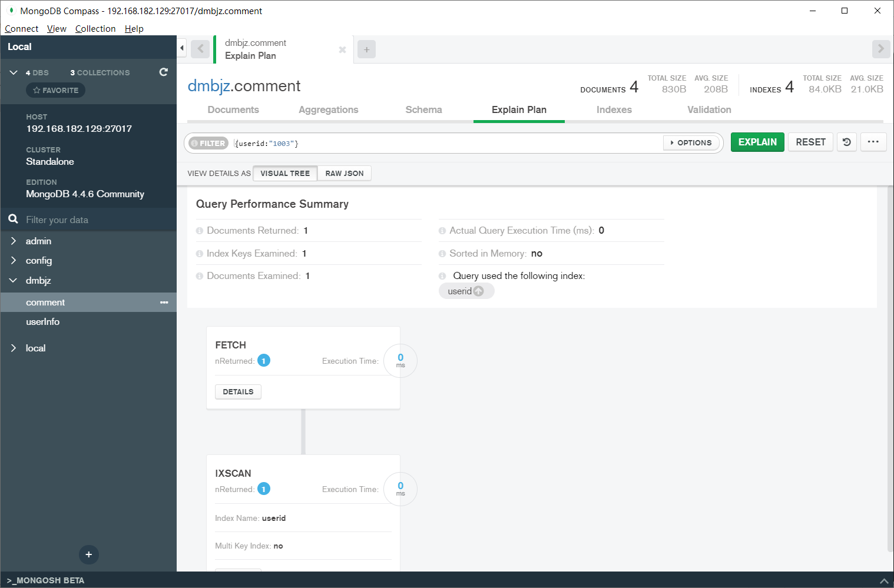Click info icon beside Index Keys Examined
The width and height of the screenshot is (894, 588).
point(200,254)
